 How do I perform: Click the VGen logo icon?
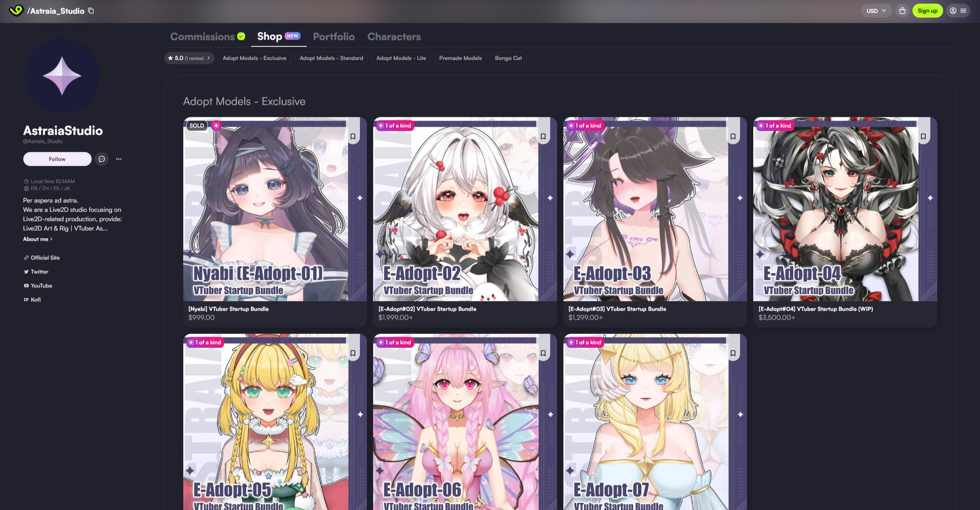click(x=16, y=10)
